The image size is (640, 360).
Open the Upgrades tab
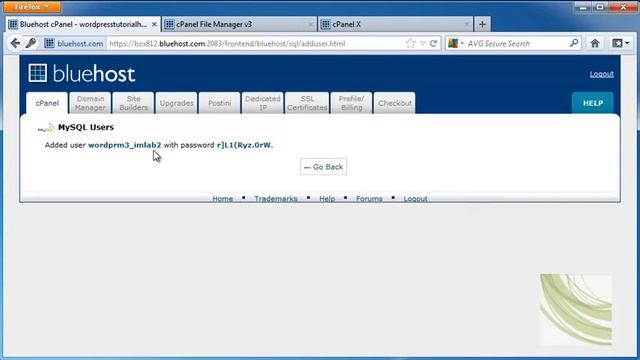(x=176, y=103)
